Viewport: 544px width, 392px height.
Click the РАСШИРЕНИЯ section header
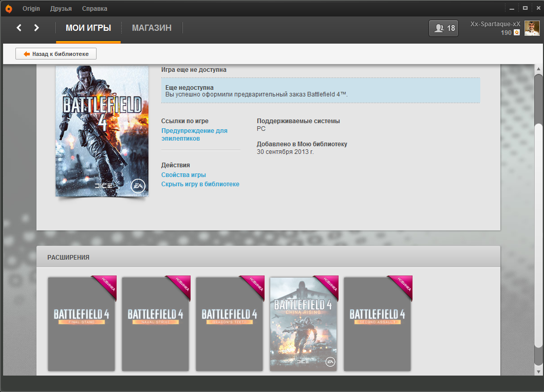point(68,258)
